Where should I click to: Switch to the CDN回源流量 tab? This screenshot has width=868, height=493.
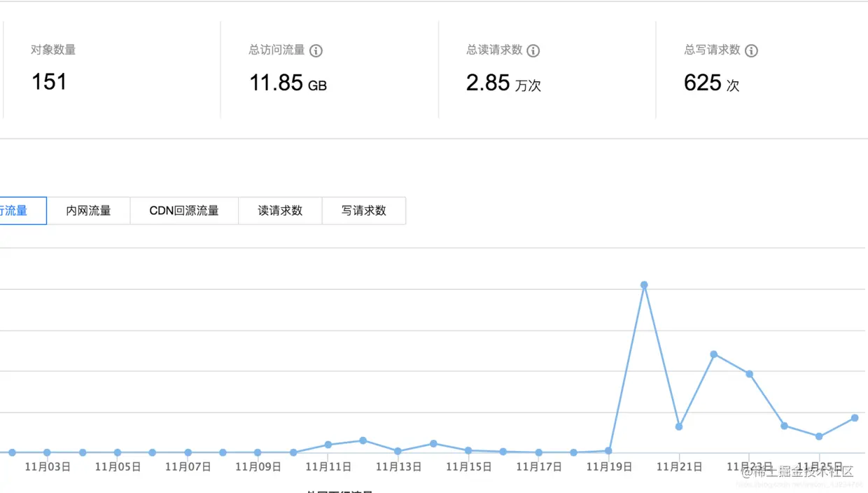click(183, 210)
